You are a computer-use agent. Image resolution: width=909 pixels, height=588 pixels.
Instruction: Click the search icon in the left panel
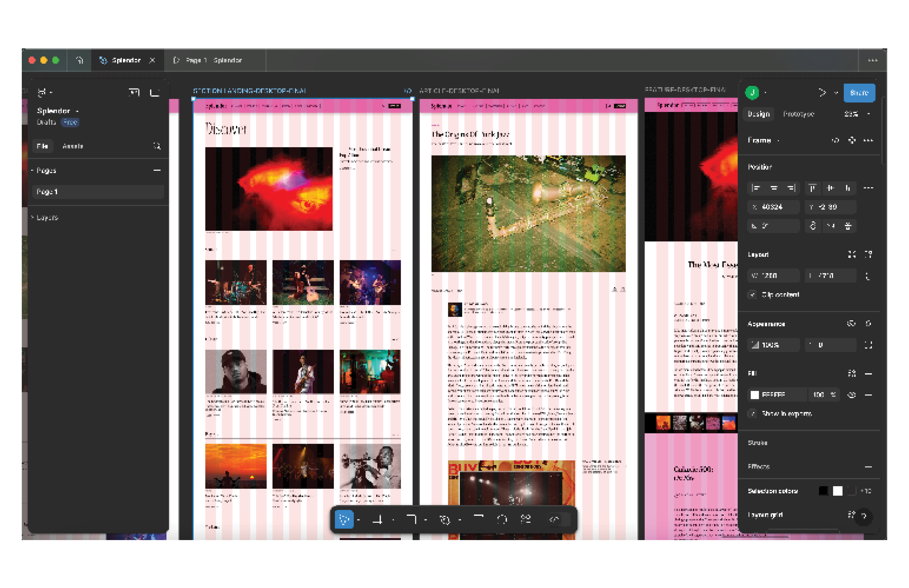click(x=156, y=146)
